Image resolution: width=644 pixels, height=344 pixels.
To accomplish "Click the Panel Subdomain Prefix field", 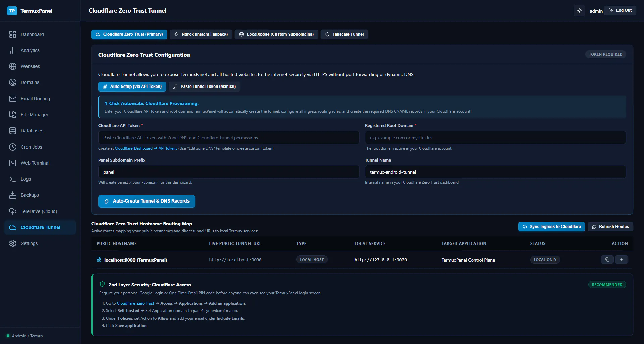I will tap(229, 172).
